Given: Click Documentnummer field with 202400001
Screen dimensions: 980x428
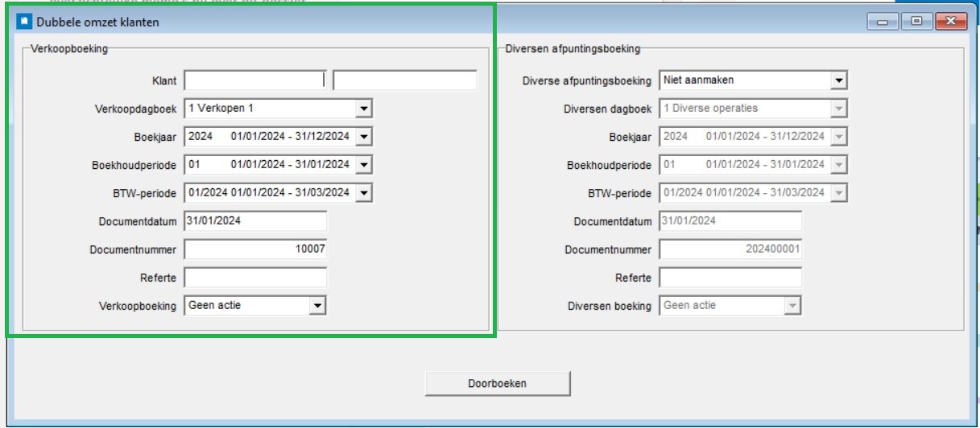Looking at the screenshot, I should tap(731, 249).
